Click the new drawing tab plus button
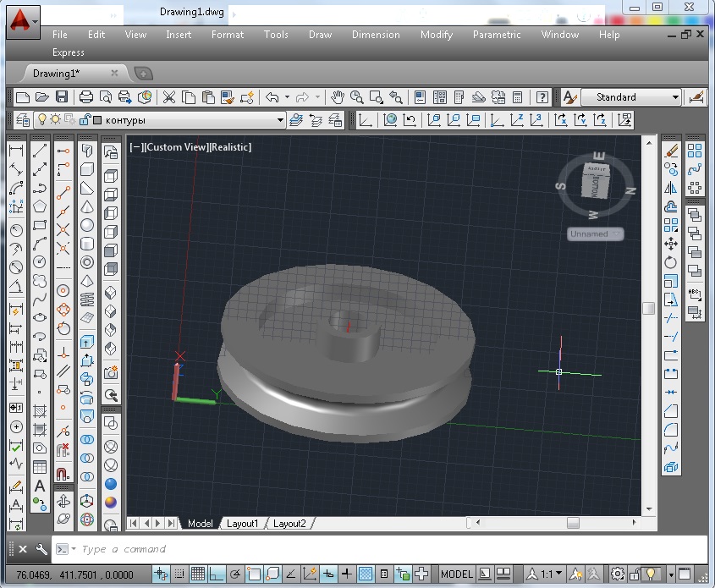715x588 pixels. [143, 74]
